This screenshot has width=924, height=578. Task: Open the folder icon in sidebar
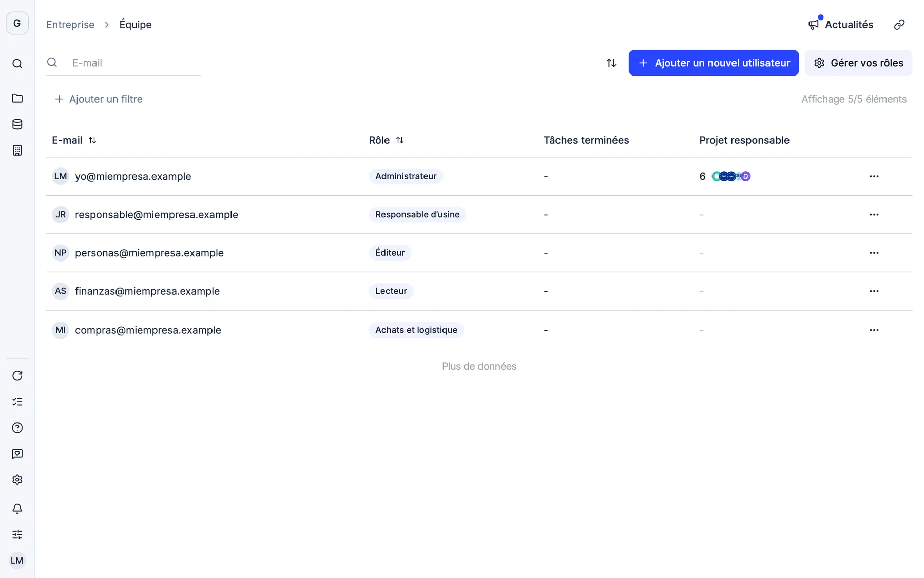[17, 98]
